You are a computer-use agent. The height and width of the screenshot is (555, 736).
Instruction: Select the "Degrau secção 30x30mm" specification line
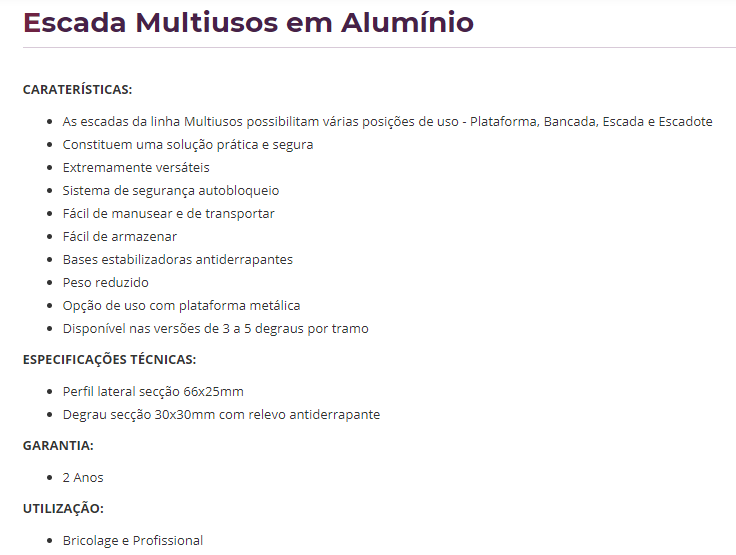coord(221,414)
